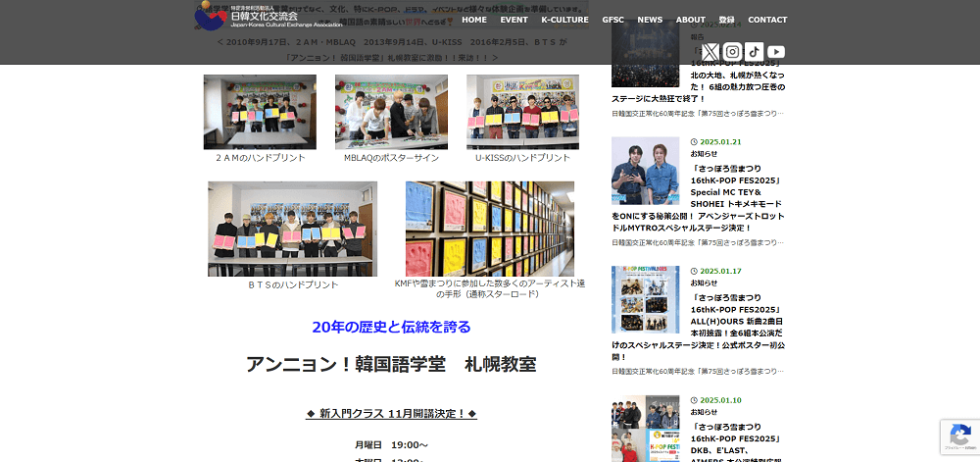Open the CONTACT menu item
The width and height of the screenshot is (980, 462).
pyautogui.click(x=767, y=20)
